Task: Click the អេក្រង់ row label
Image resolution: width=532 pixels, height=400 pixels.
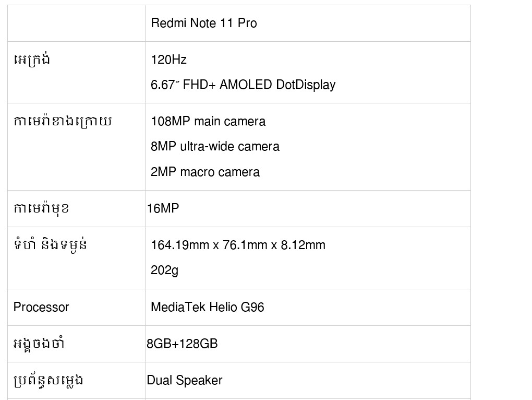Action: coord(32,60)
